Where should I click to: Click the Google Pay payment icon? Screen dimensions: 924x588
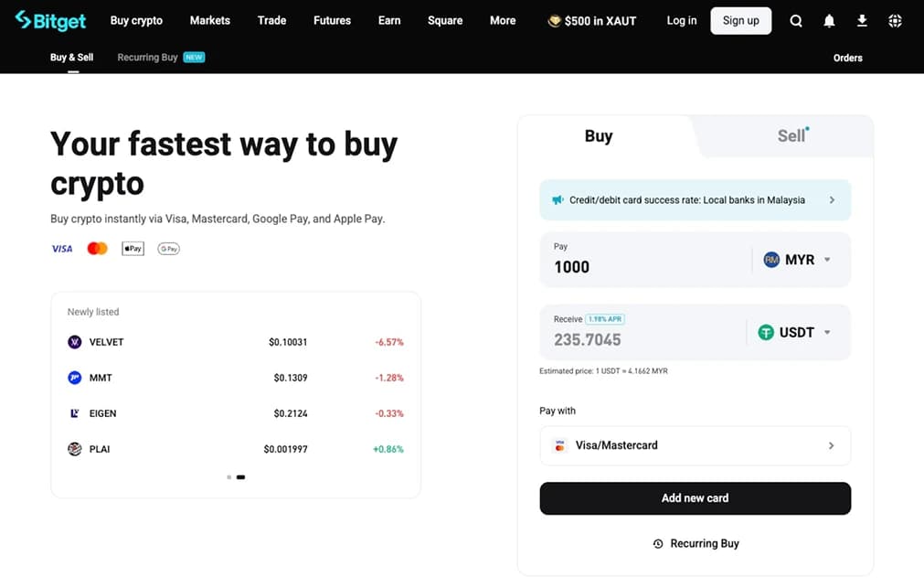(168, 249)
